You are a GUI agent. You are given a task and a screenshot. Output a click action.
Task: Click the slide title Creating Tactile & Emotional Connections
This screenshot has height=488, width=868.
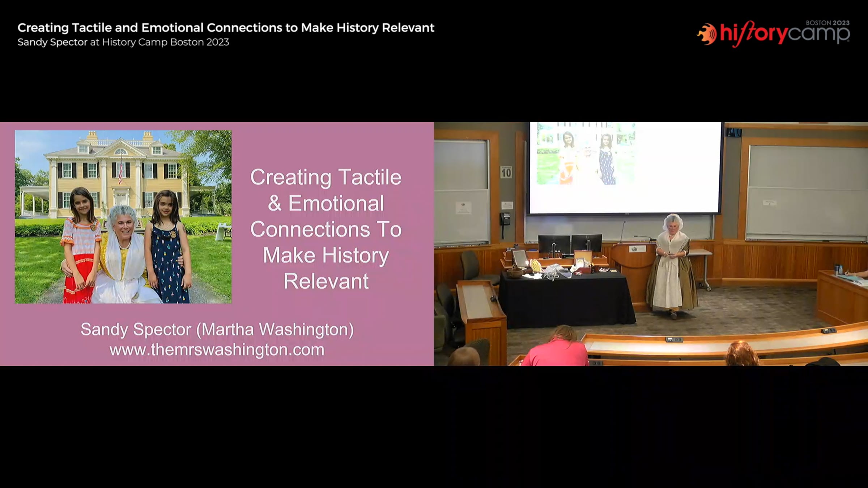(x=325, y=229)
